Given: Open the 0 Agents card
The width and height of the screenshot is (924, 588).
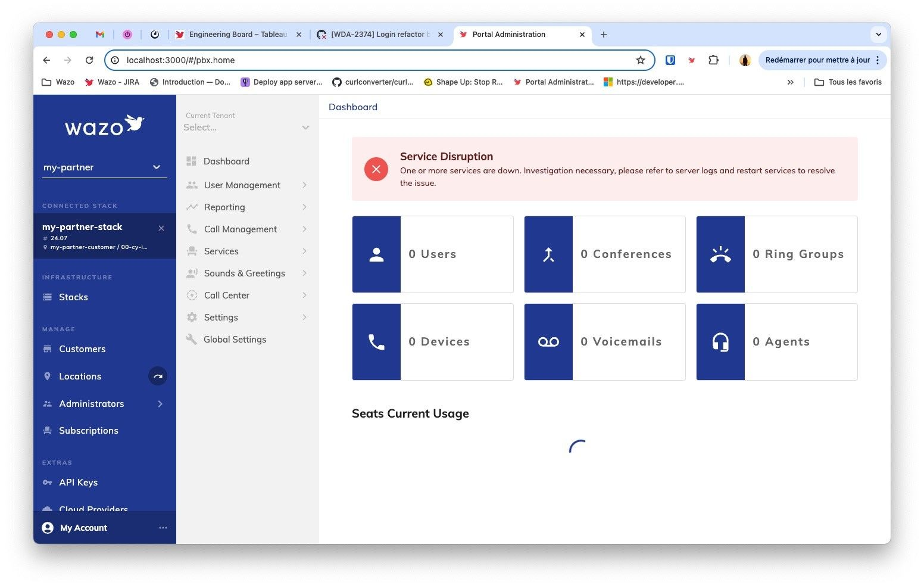Looking at the screenshot, I should coord(777,342).
